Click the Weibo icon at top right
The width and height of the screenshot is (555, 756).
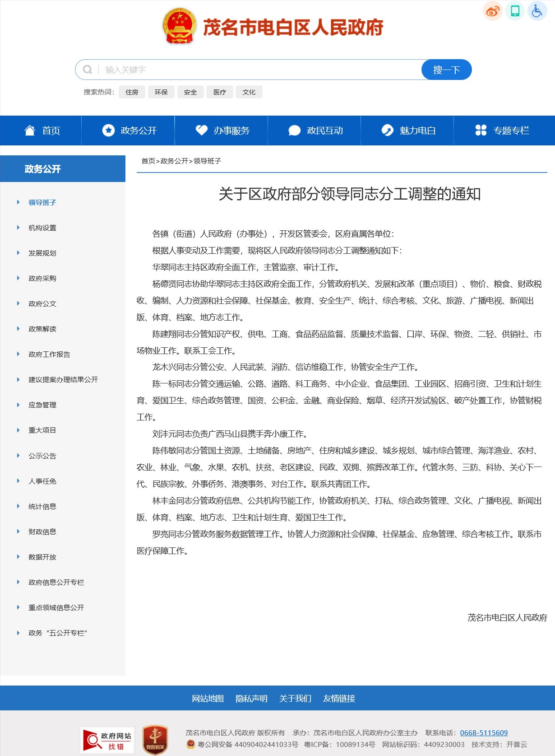tap(492, 11)
